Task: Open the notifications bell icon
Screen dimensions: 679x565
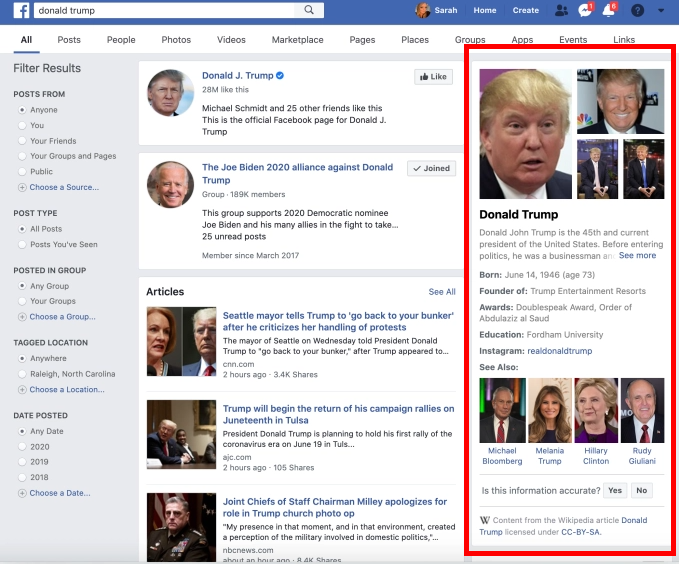Action: pyautogui.click(x=609, y=10)
